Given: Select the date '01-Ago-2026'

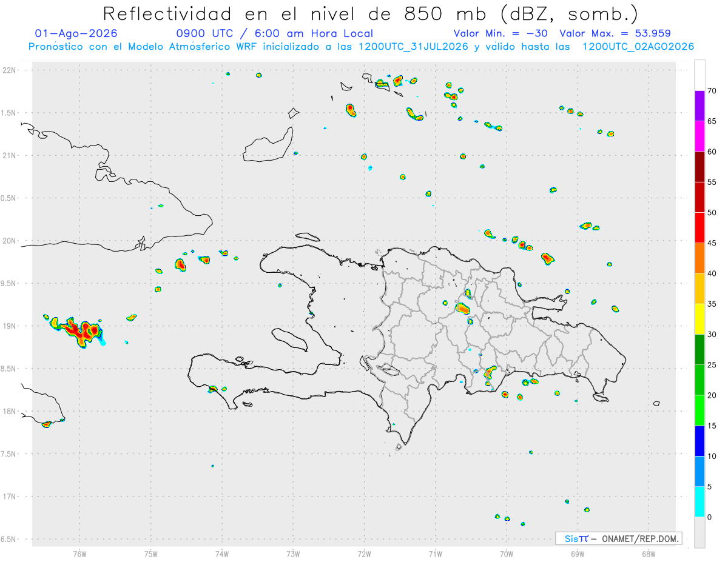Looking at the screenshot, I should coord(76,33).
